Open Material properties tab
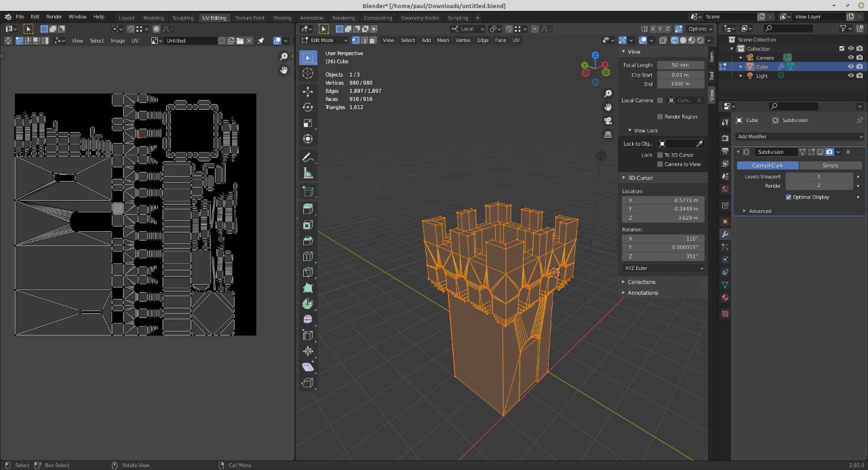Image resolution: width=868 pixels, height=470 pixels. (725, 298)
